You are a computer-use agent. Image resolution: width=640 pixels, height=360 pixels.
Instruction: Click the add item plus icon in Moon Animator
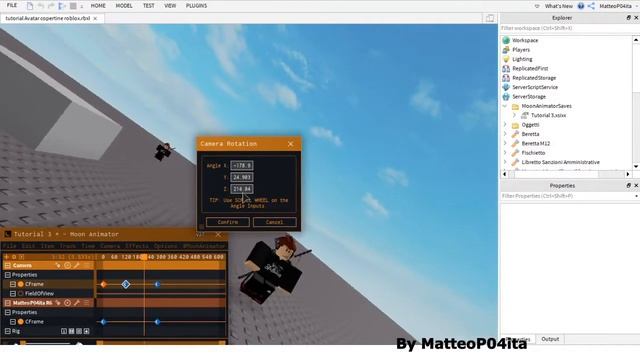(7, 257)
